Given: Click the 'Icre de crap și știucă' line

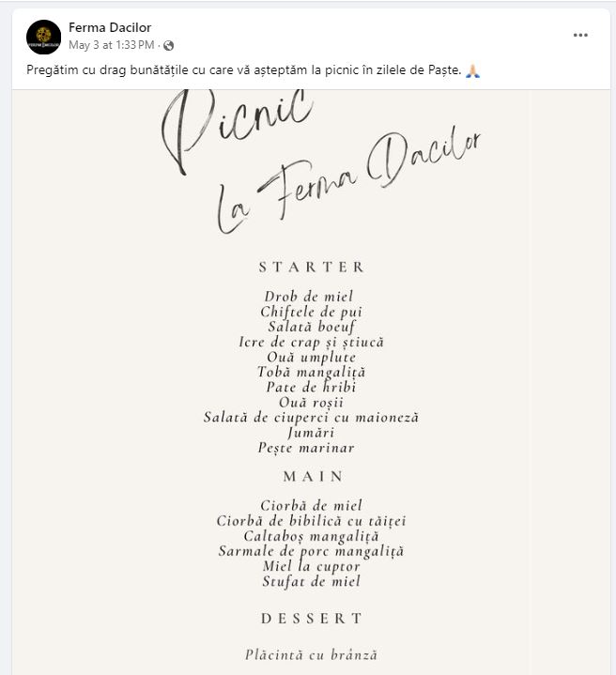Looking at the screenshot, I should pyautogui.click(x=311, y=342).
